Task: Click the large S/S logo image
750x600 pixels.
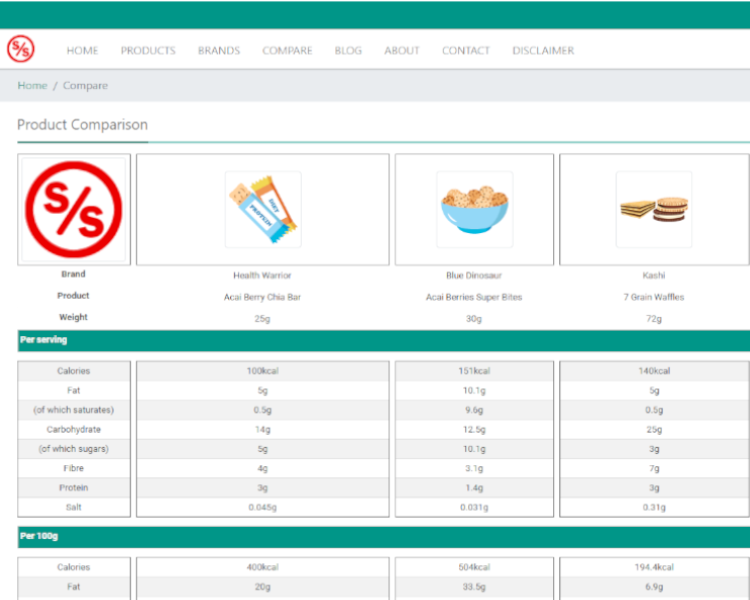Action: tap(74, 209)
